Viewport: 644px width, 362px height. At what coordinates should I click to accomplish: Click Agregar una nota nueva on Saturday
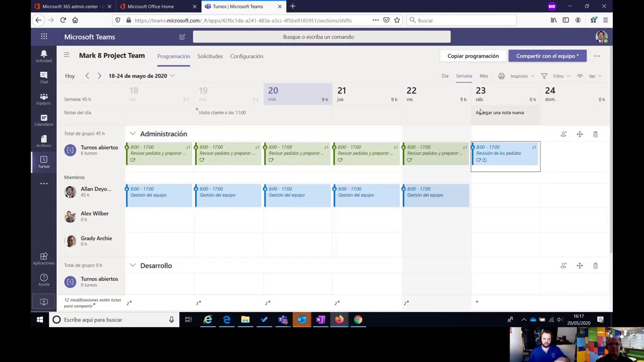pos(500,113)
